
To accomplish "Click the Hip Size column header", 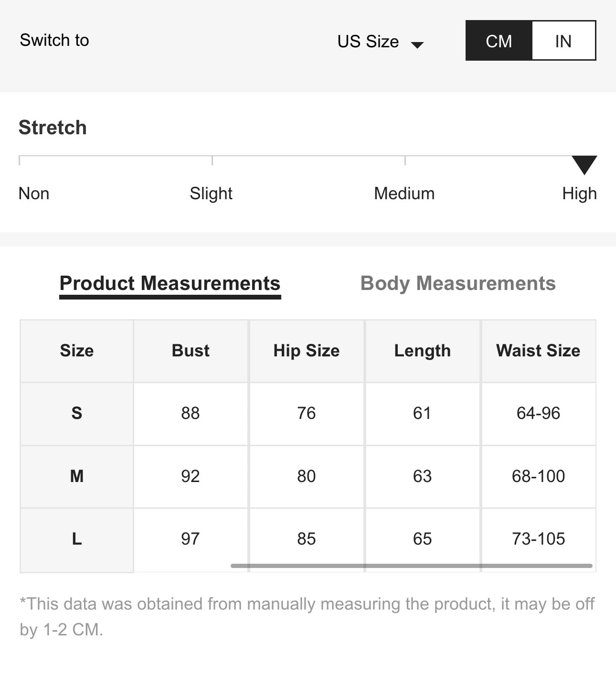I will click(x=306, y=351).
